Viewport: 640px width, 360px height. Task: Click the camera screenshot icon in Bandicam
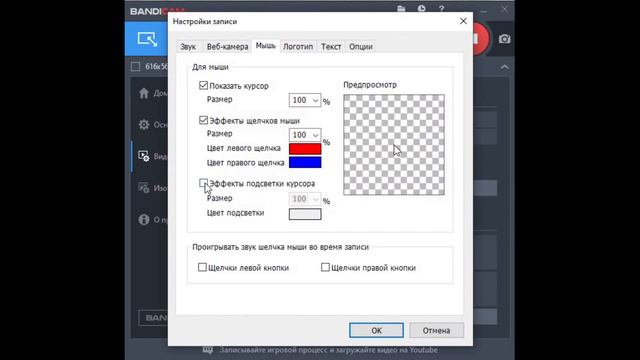tap(504, 39)
